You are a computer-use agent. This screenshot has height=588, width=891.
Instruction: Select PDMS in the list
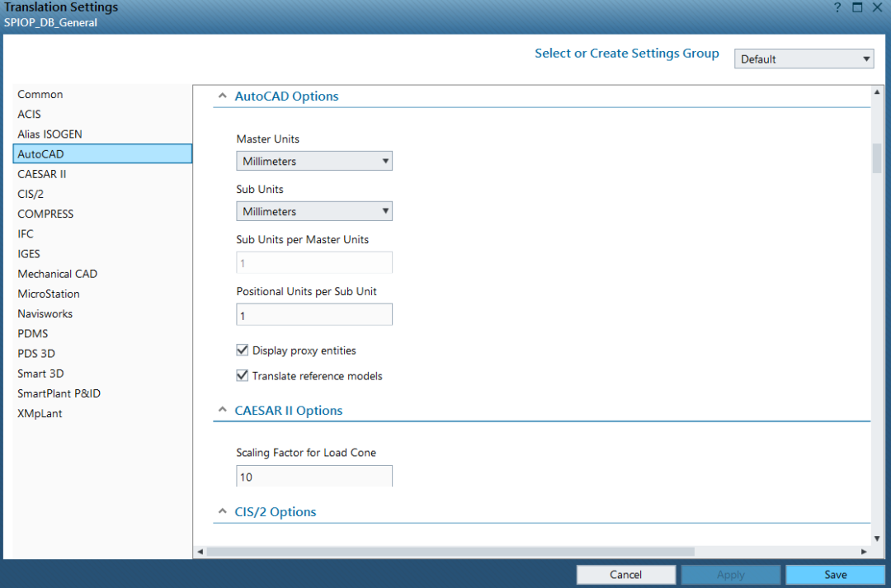[102, 333]
